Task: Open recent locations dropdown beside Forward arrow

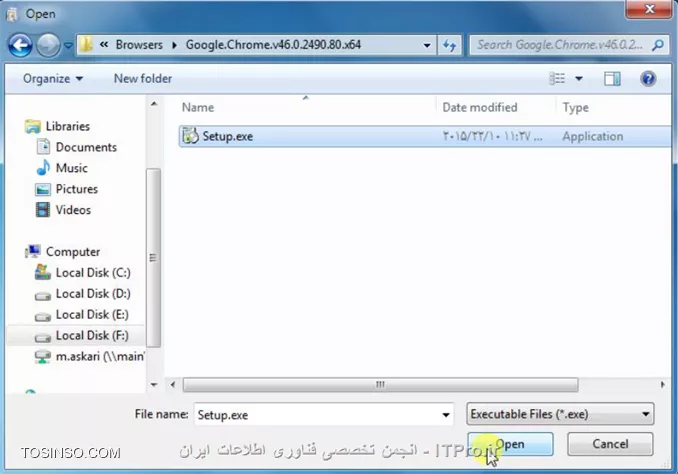Action: point(68,45)
